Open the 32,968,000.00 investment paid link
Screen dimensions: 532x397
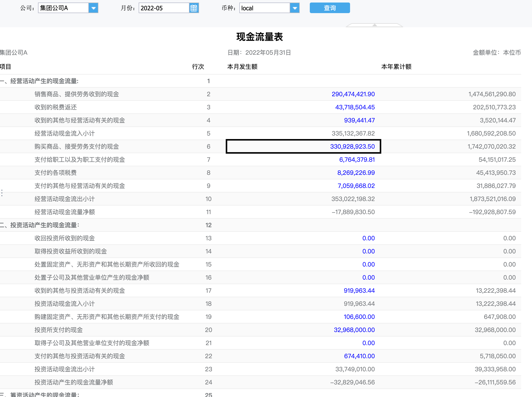[354, 330]
